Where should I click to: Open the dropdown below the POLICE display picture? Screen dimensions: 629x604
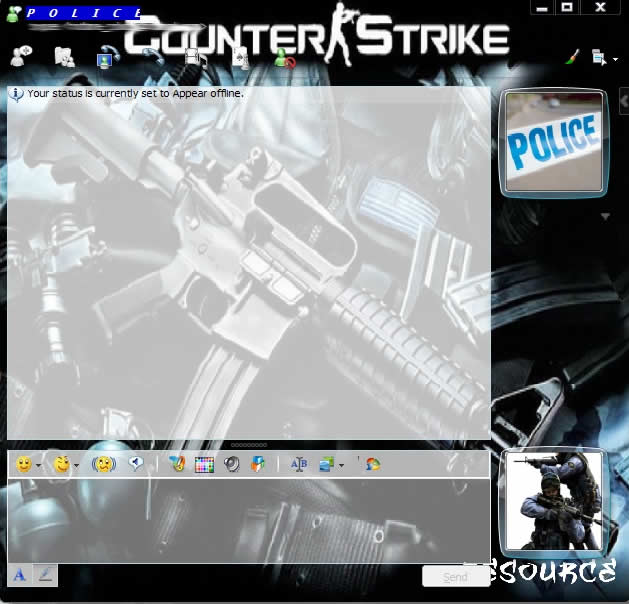tap(605, 216)
